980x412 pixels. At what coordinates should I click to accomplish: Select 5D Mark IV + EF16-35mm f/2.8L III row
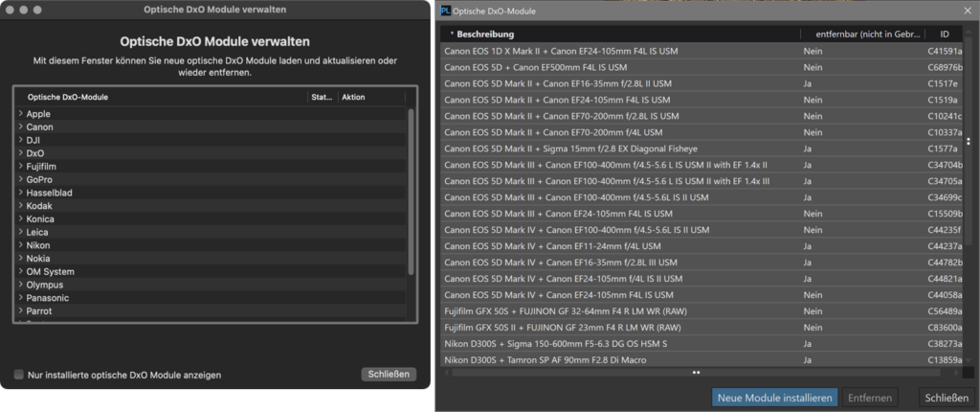point(702,263)
